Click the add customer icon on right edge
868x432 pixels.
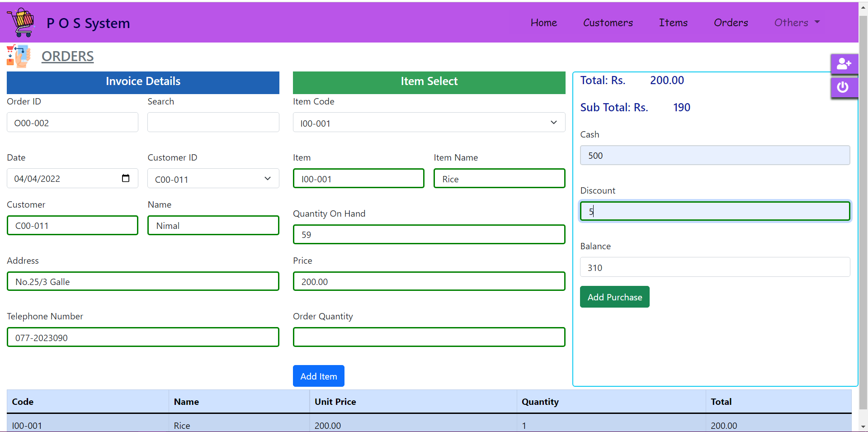pos(844,64)
